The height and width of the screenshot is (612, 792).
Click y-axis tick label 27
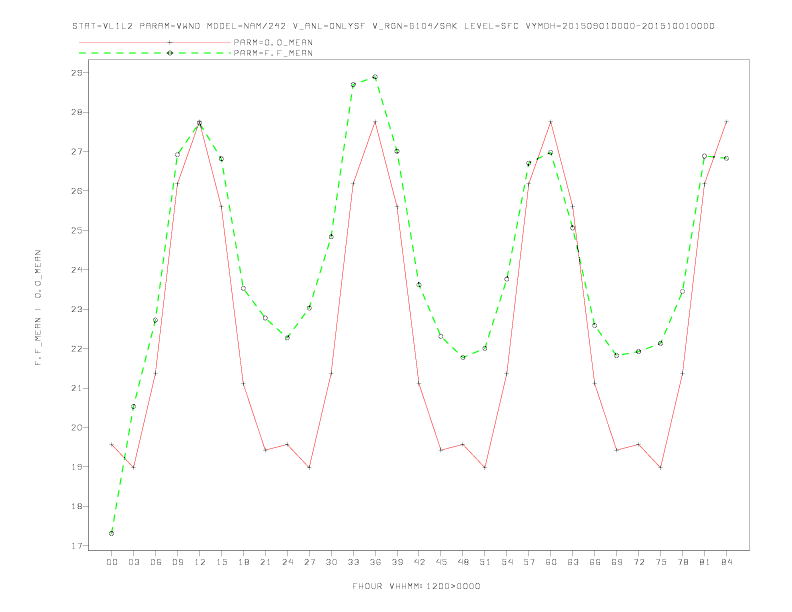coord(77,151)
